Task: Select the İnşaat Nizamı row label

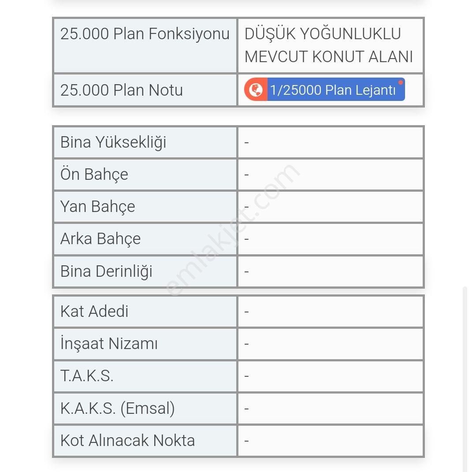Action: (109, 344)
